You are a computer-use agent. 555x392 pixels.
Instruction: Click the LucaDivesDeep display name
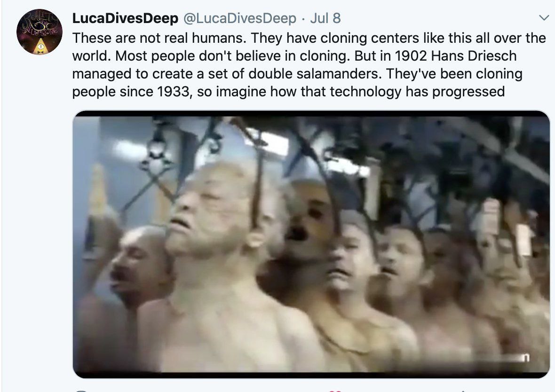tap(125, 18)
